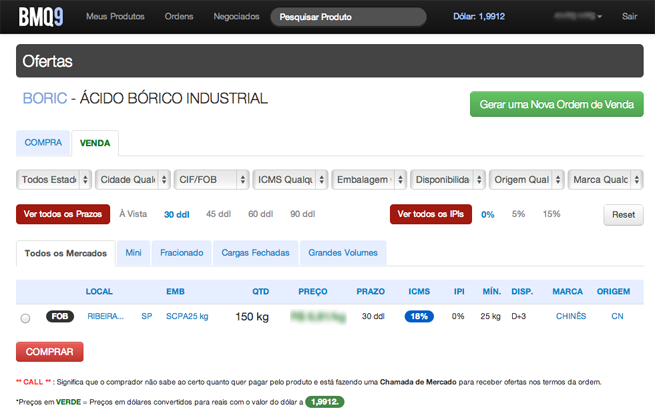Select the 5% IPI filter
Image resolution: width=655 pixels, height=410 pixels.
(x=518, y=214)
